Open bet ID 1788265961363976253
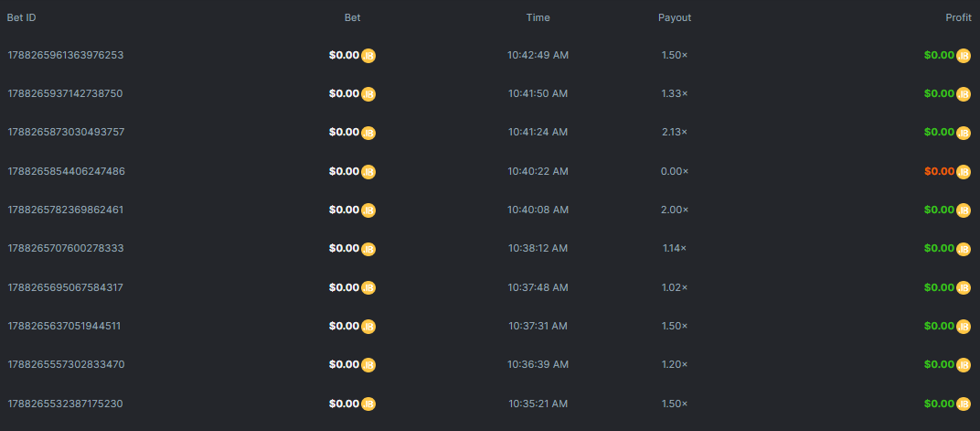The height and width of the screenshot is (431, 980). (x=66, y=55)
